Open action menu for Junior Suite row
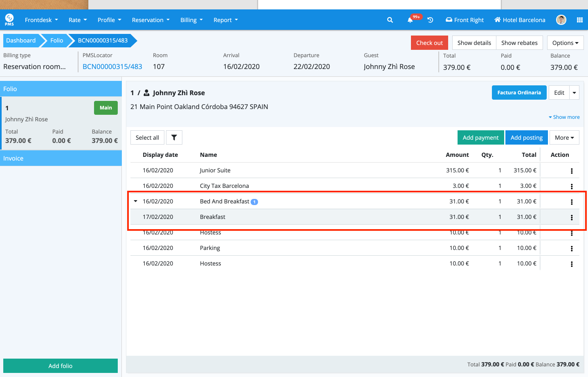 click(571, 171)
